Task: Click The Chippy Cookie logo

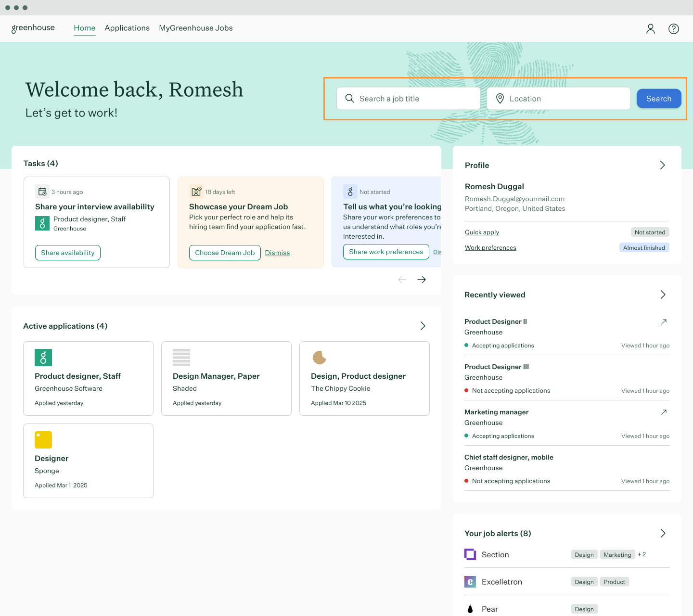Action: tap(320, 358)
